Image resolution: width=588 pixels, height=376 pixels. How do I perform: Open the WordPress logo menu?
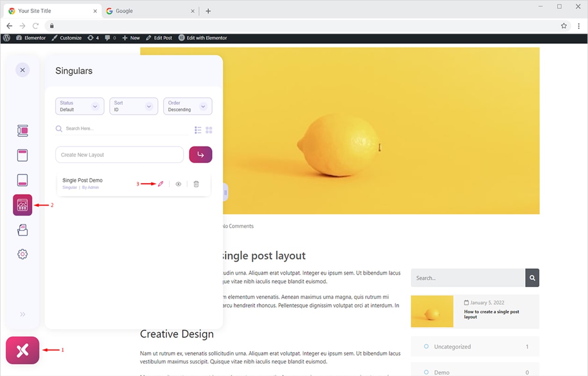pos(7,38)
